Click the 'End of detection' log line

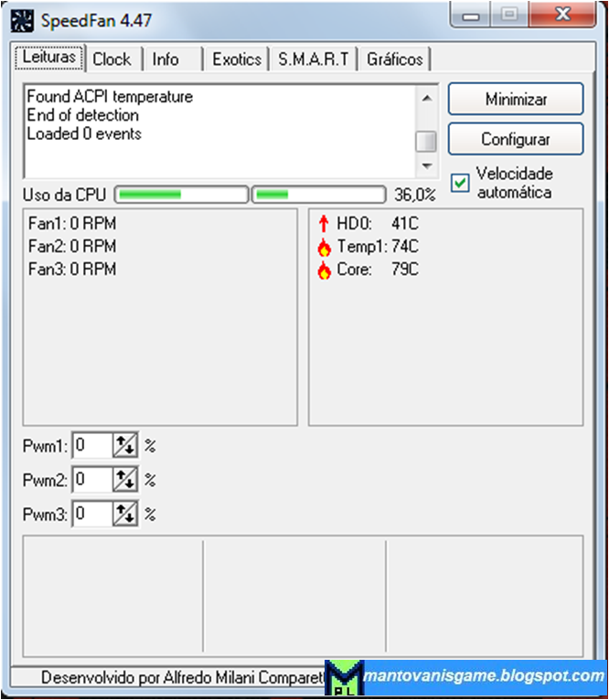(82, 115)
